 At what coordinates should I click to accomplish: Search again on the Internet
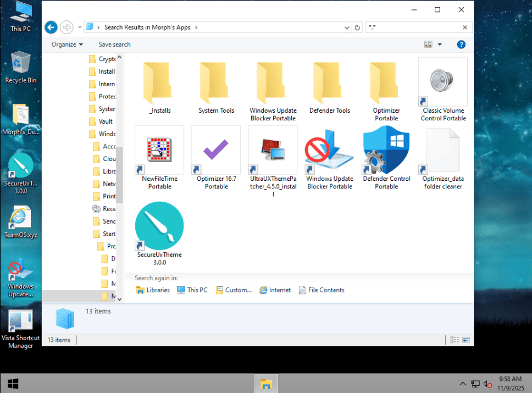point(275,290)
